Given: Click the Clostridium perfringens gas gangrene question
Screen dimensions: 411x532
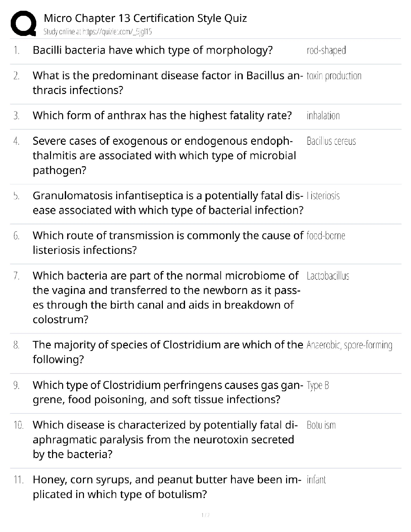Looking at the screenshot, I should (x=166, y=392).
